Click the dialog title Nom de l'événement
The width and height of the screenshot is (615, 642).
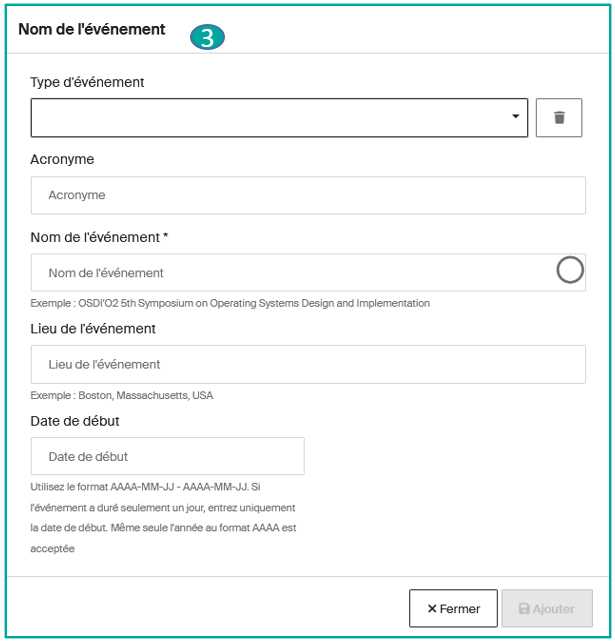(92, 29)
